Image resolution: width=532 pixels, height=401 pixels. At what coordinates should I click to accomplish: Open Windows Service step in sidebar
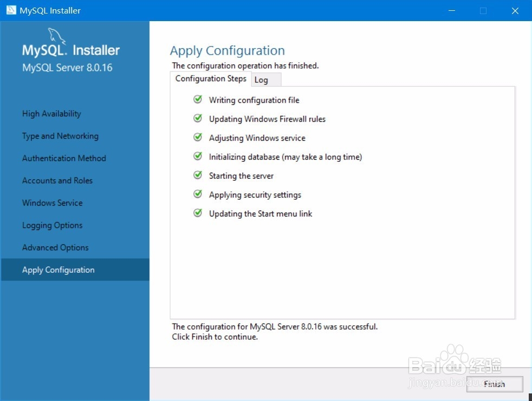tap(52, 203)
